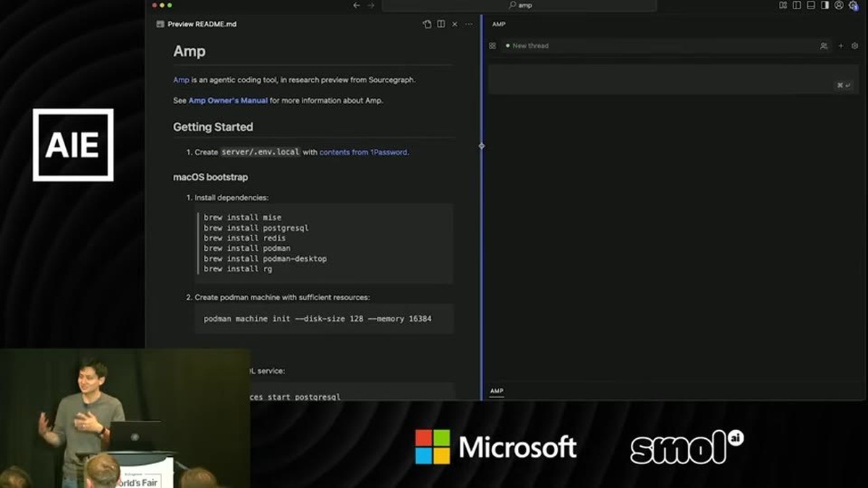Open the Amp threads grid icon
Image resolution: width=868 pixels, height=488 pixels.
[x=493, y=46]
